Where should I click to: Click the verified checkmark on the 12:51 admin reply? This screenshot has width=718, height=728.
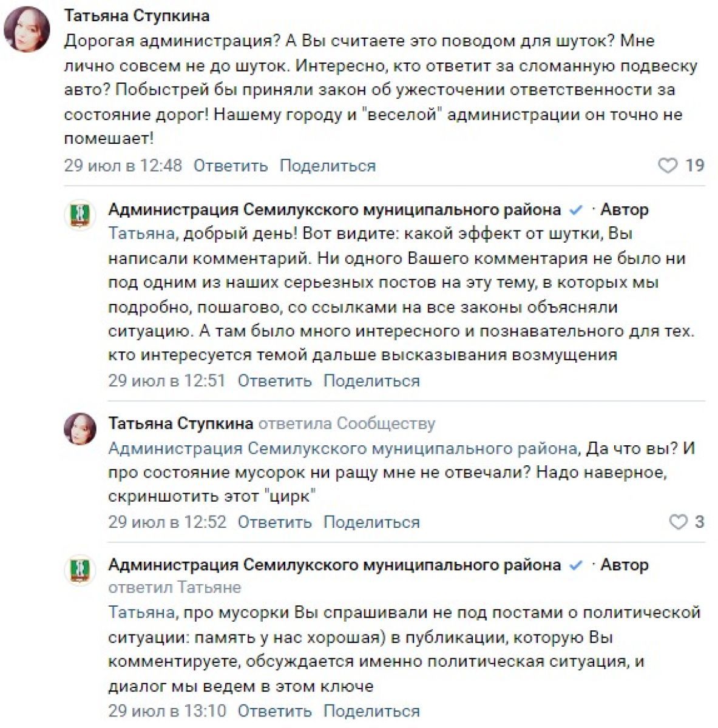click(x=575, y=210)
